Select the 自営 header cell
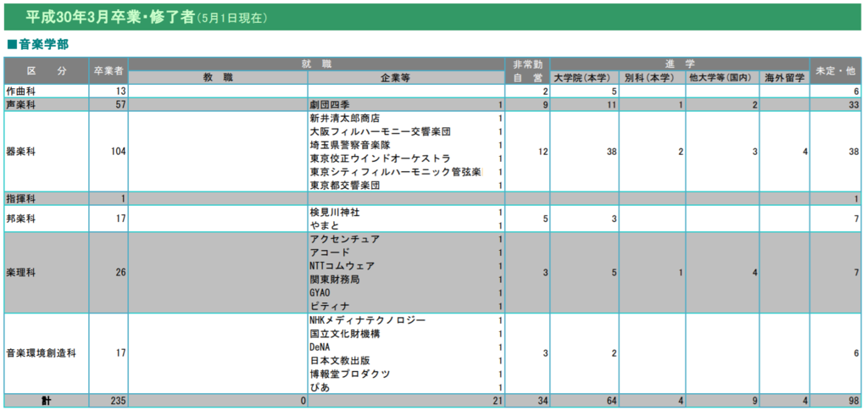 [x=527, y=78]
